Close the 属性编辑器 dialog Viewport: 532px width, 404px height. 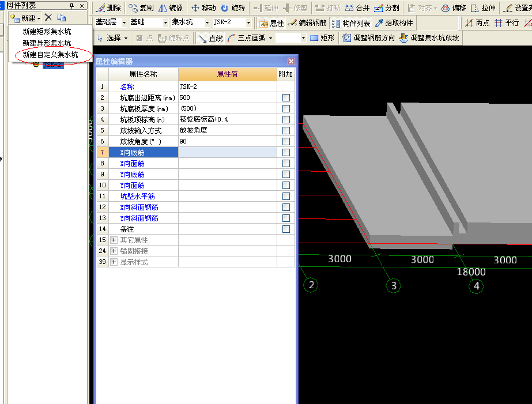pyautogui.click(x=291, y=62)
